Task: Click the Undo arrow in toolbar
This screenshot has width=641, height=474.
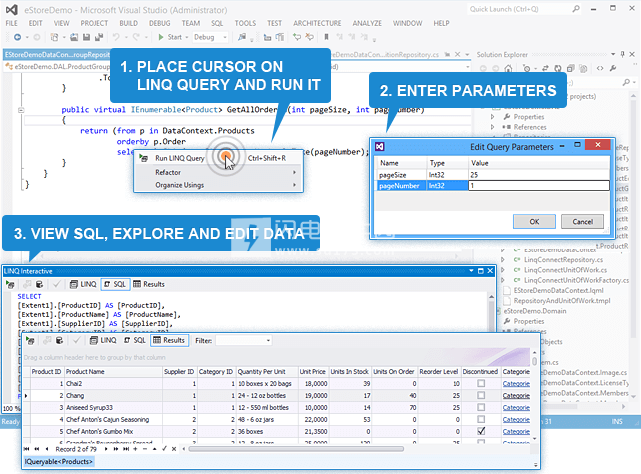Action: tap(116, 37)
